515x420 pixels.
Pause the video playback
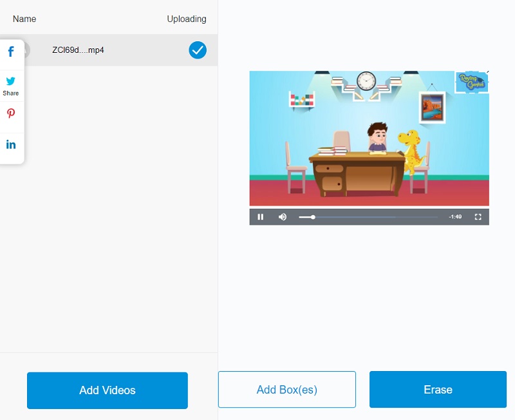point(260,217)
